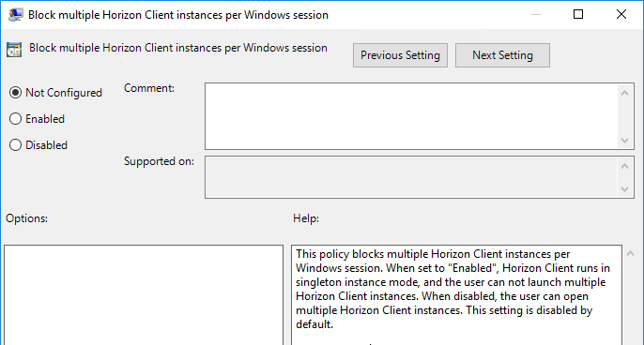Close the policy setting window
644x345 pixels.
(x=621, y=14)
